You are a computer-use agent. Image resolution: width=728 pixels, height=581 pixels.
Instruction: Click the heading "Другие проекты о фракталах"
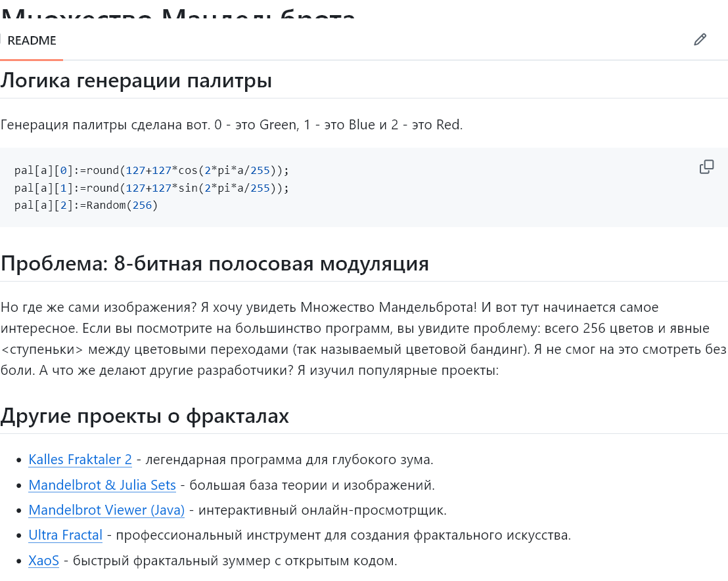point(145,416)
